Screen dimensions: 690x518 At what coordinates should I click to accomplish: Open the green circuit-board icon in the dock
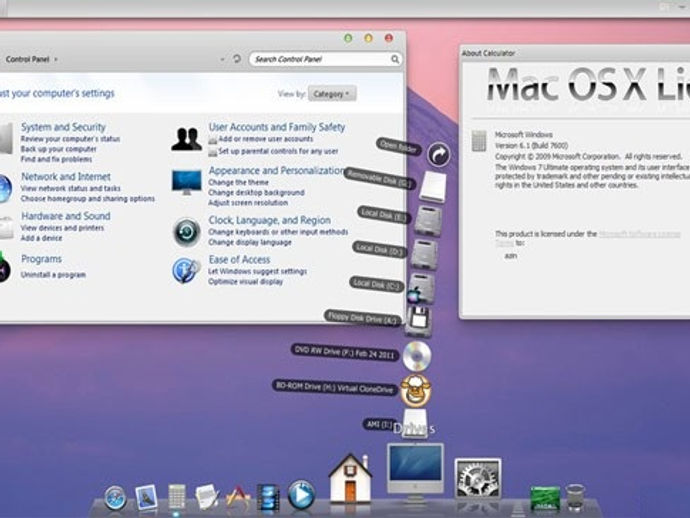pyautogui.click(x=545, y=498)
